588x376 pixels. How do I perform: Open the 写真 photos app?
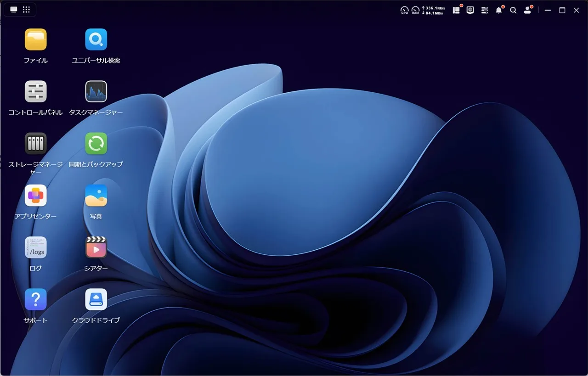click(96, 196)
